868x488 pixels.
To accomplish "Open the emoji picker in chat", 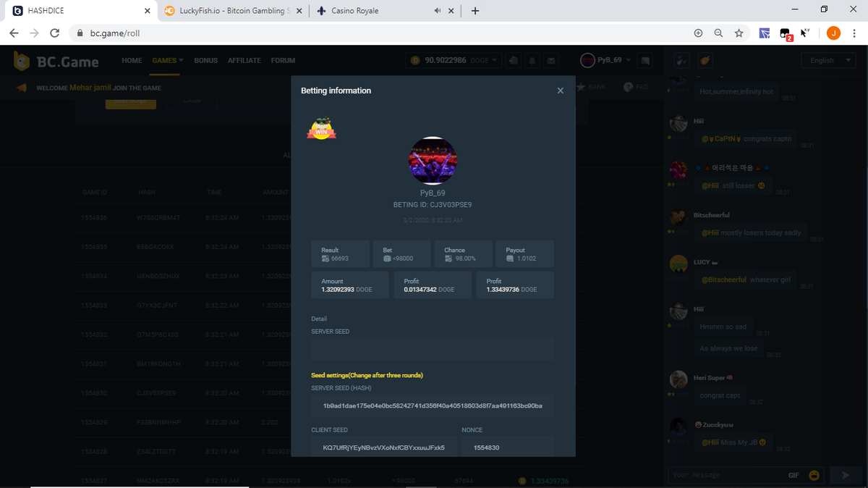I will (x=814, y=475).
